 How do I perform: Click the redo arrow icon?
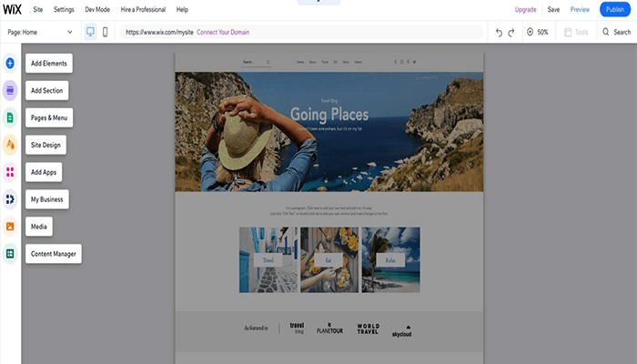(x=511, y=33)
